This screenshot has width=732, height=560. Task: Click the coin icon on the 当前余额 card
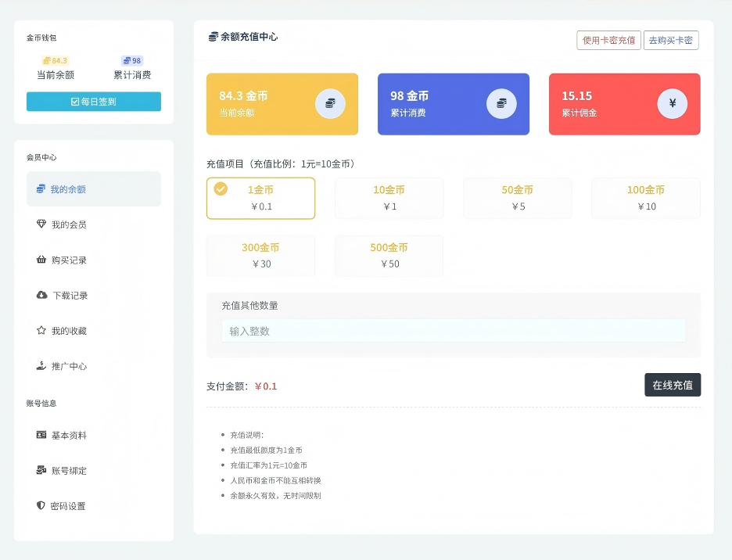pos(329,103)
